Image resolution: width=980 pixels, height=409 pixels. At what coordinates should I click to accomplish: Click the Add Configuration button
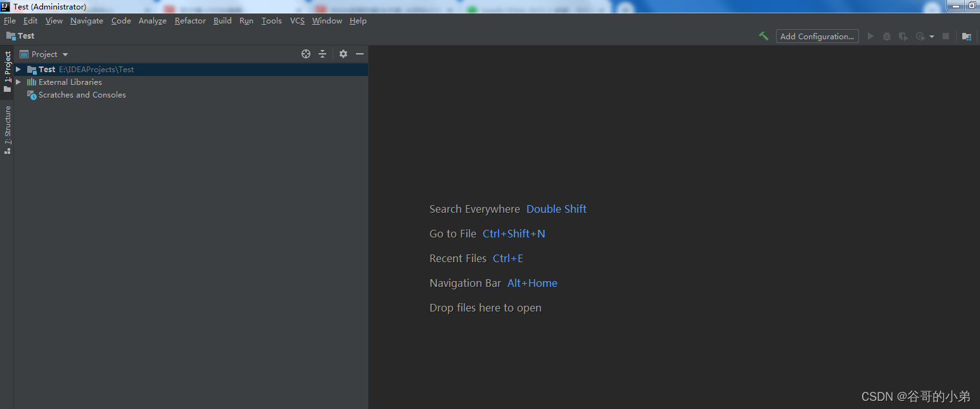tap(817, 36)
